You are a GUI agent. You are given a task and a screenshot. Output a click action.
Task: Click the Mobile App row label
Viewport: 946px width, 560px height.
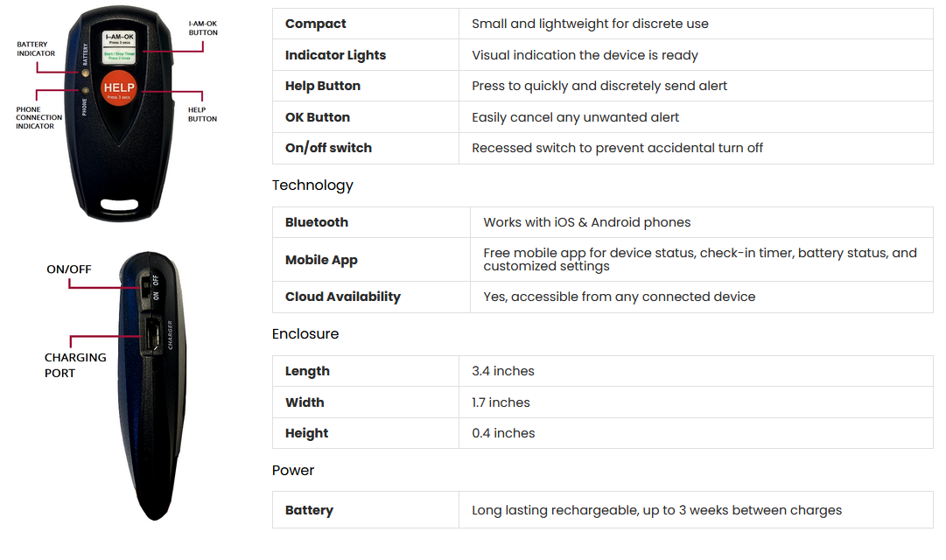[x=320, y=260]
